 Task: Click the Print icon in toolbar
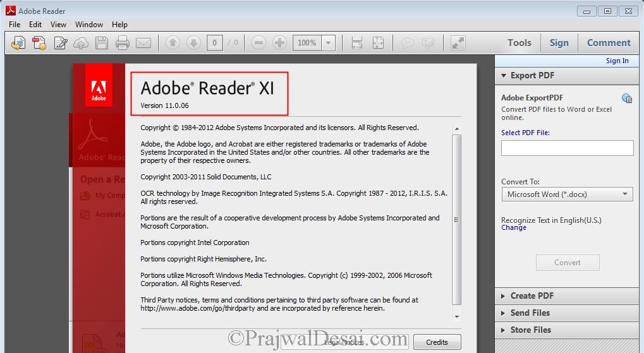tap(123, 43)
